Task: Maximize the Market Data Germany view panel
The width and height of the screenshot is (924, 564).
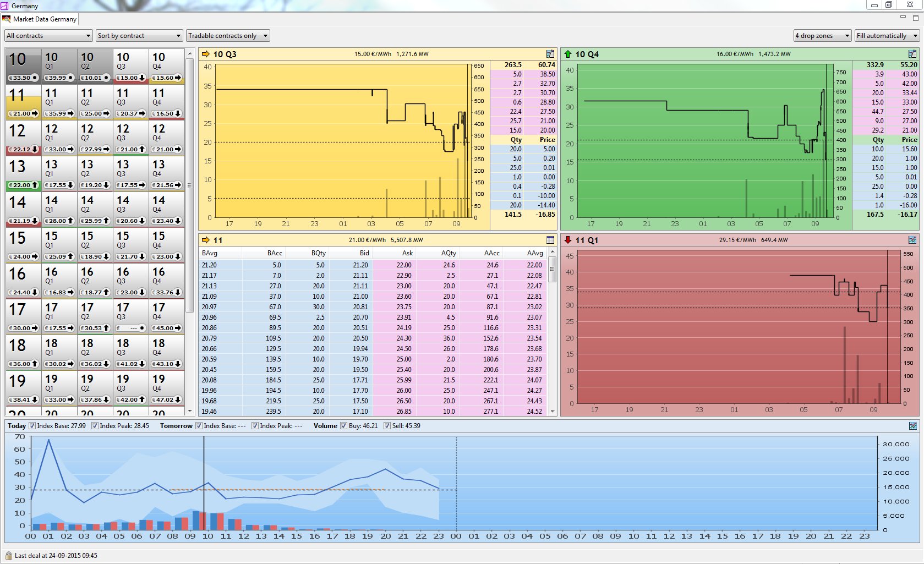Action: (915, 18)
